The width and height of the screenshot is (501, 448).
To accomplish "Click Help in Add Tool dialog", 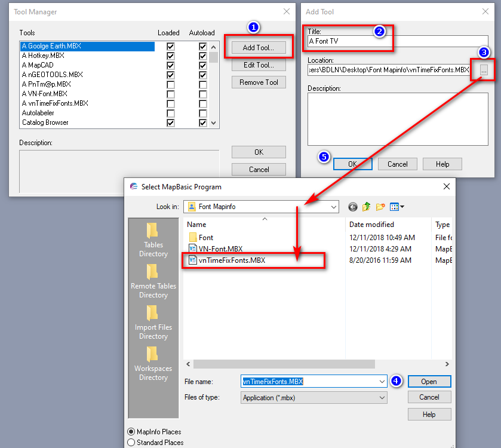I will pos(442,164).
